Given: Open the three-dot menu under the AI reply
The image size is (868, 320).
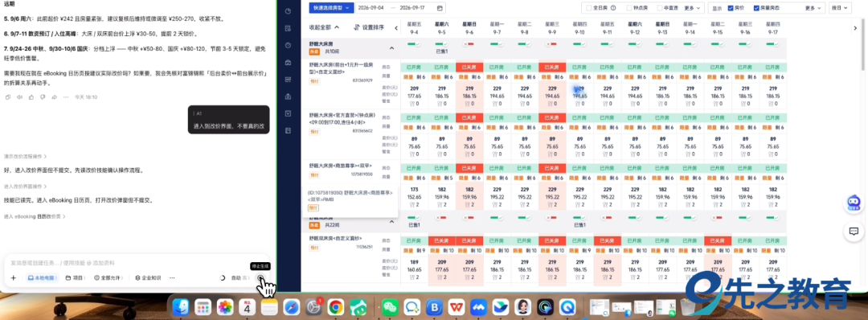Looking at the screenshot, I should pyautogui.click(x=65, y=97).
